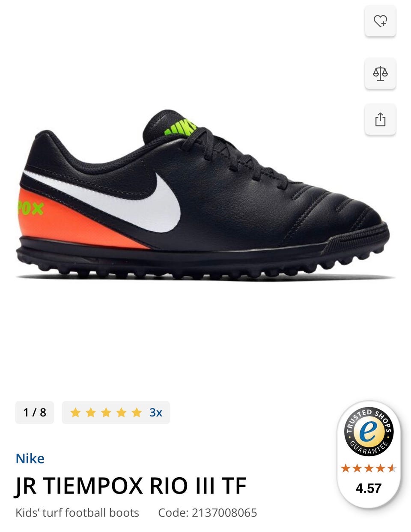Click the orange Trusted Shops star row
The width and height of the screenshot is (411, 532).
tap(369, 468)
